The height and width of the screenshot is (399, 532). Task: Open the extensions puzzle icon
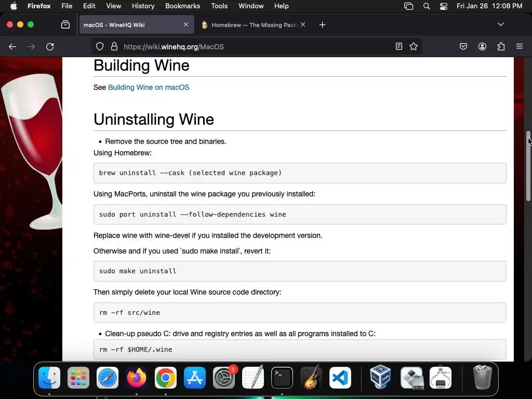pyautogui.click(x=501, y=46)
